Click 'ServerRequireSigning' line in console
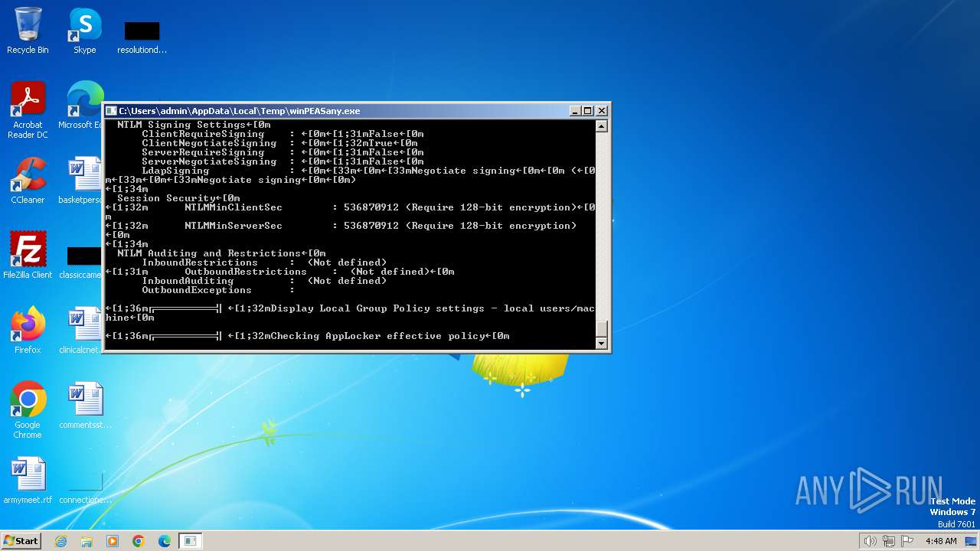This screenshot has width=980, height=551. 283,152
